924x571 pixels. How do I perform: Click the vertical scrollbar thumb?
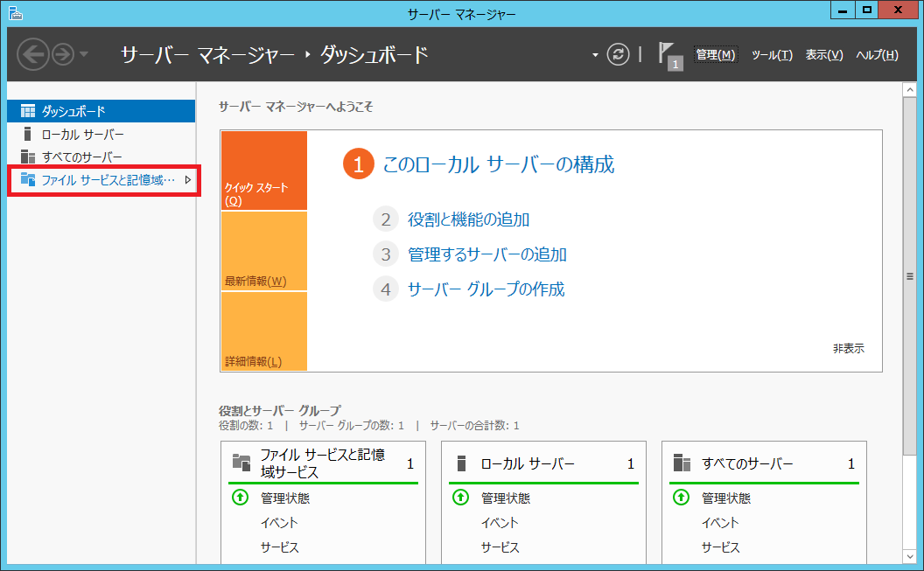click(909, 275)
